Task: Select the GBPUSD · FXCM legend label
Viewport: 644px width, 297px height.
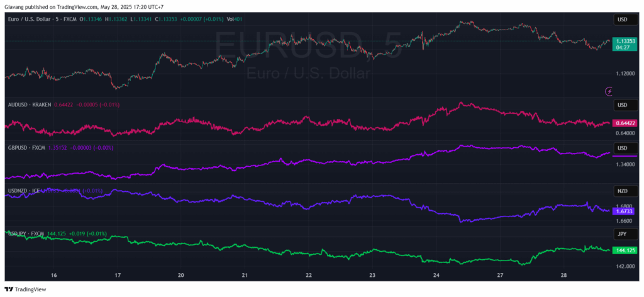Action: coord(26,148)
